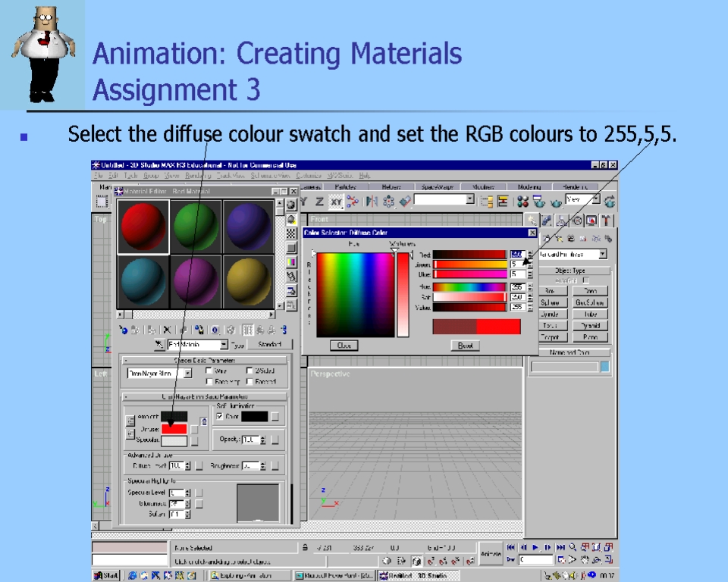Expand the material name dropdown
The width and height of the screenshot is (728, 582).
(223, 345)
